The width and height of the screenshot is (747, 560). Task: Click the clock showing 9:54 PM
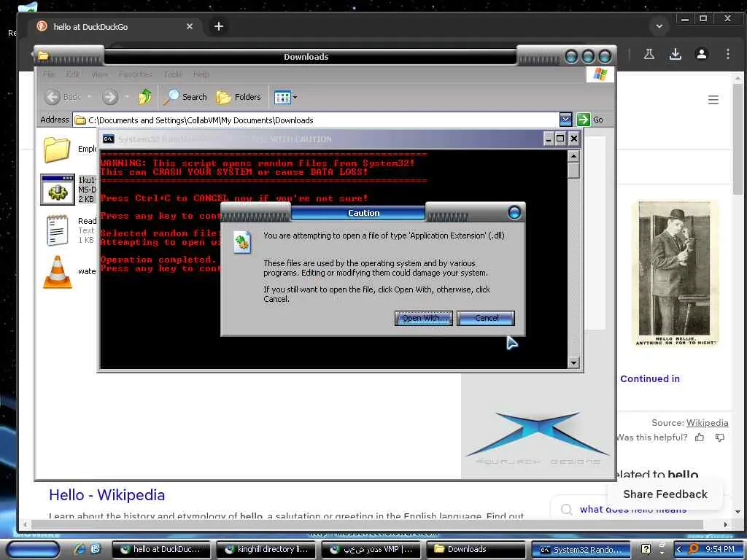pyautogui.click(x=719, y=549)
